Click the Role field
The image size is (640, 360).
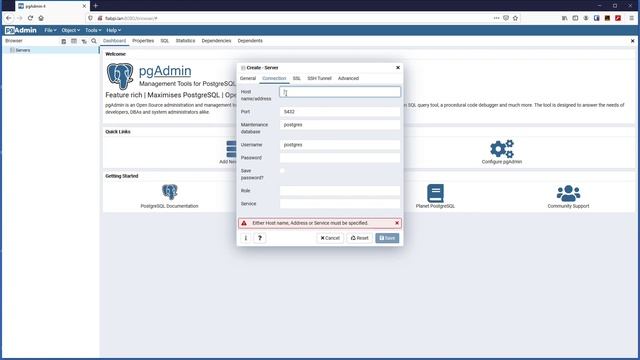pyautogui.click(x=340, y=191)
